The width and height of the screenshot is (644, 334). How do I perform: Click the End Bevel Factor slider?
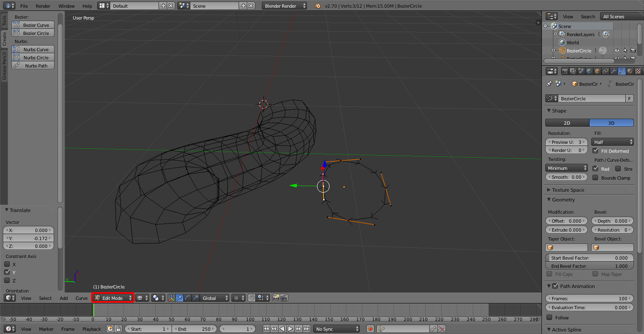point(589,266)
